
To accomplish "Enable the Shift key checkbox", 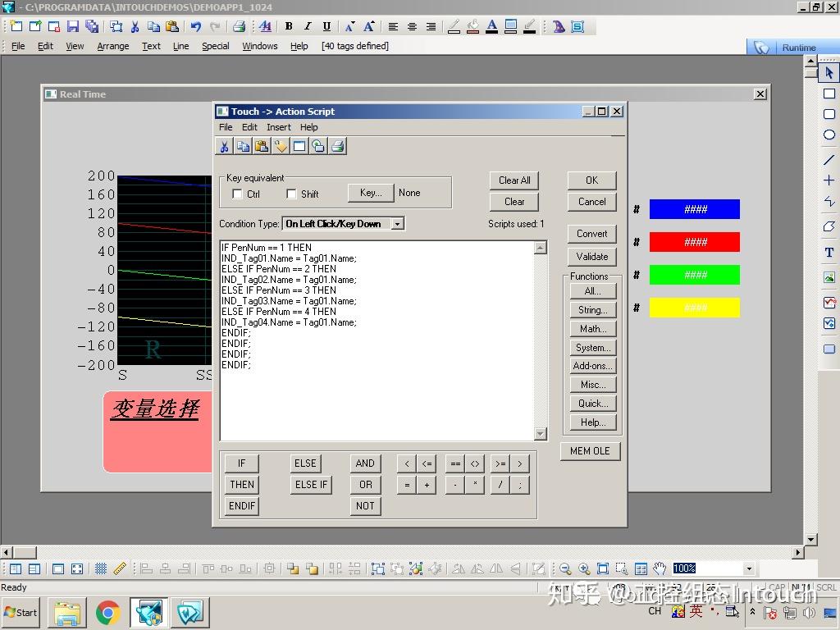I will pyautogui.click(x=291, y=194).
